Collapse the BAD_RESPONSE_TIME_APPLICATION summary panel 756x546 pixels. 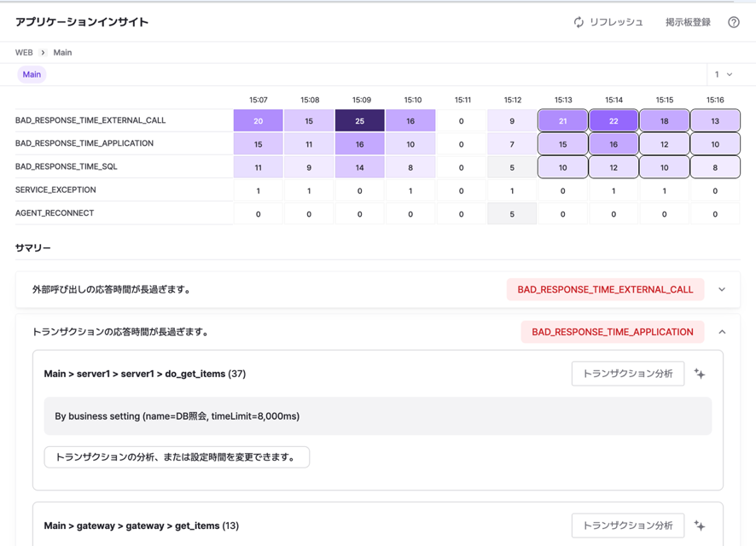(722, 332)
